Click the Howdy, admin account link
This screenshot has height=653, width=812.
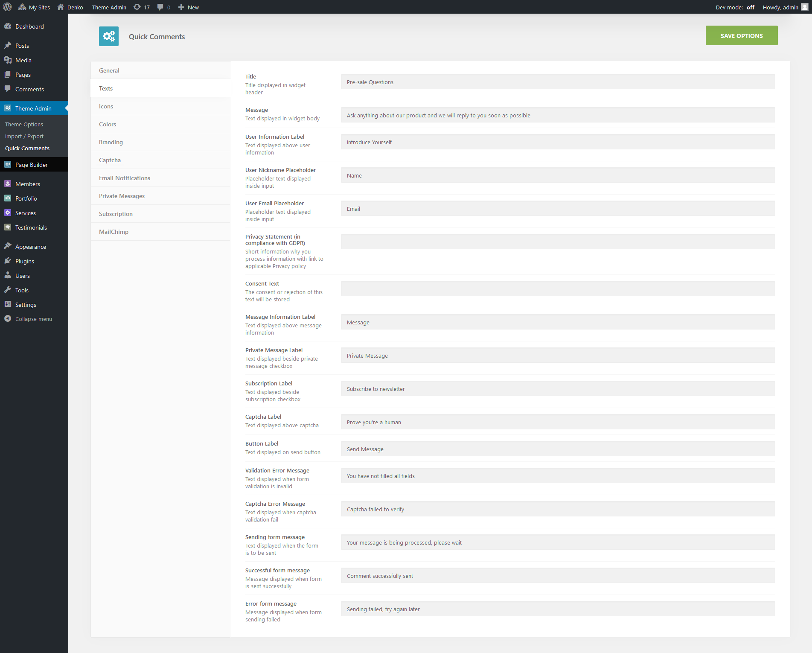pyautogui.click(x=780, y=7)
